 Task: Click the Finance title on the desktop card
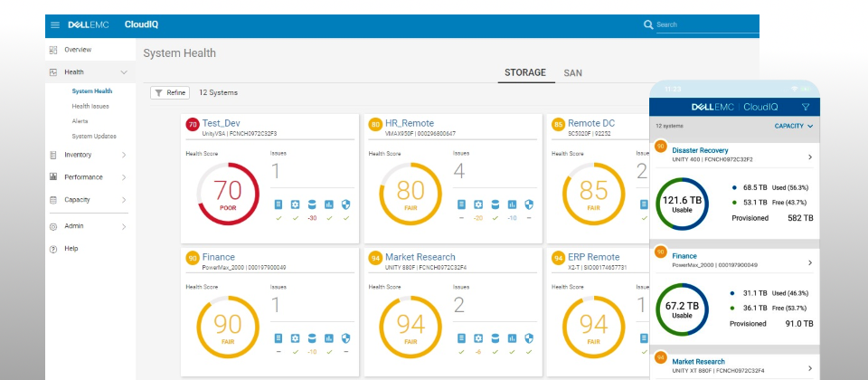(219, 257)
